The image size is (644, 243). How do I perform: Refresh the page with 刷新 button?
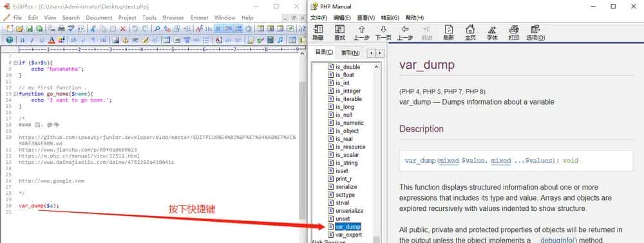448,33
